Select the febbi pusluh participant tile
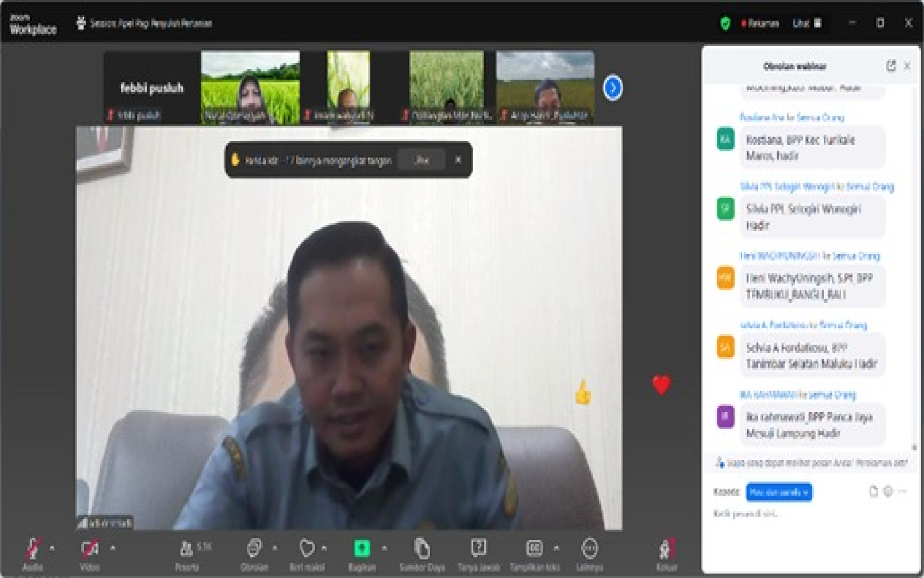Screen dimensions: 924x578 tap(152, 89)
